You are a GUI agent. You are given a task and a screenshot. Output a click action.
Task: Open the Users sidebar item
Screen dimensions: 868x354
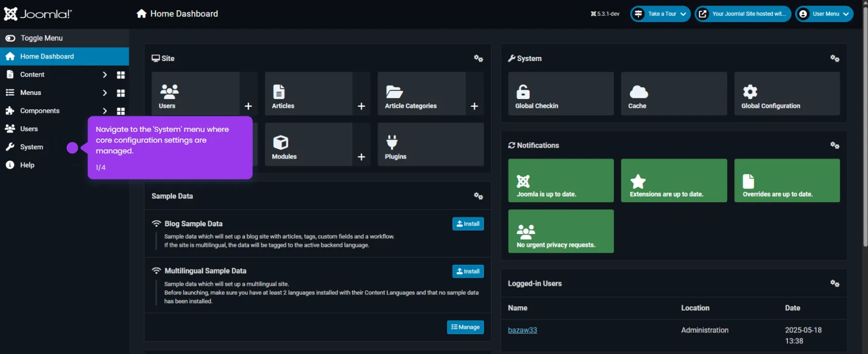click(x=29, y=129)
